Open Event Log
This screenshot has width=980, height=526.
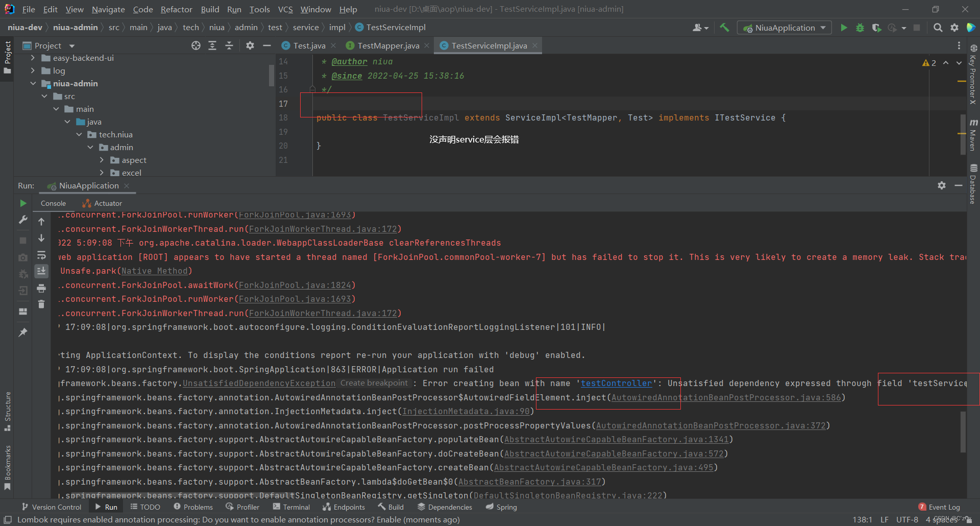939,507
